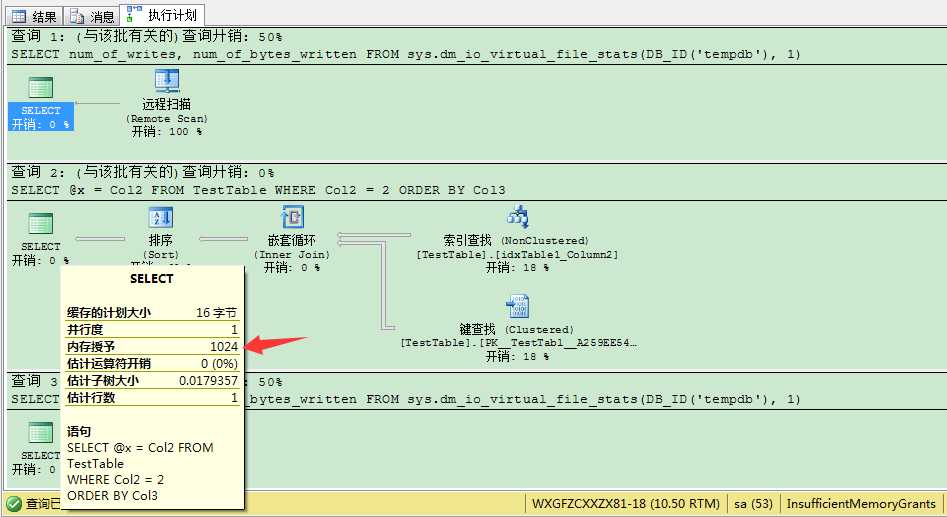Image resolution: width=947 pixels, height=517 pixels.
Task: Click the SELECT operator icon in query 3
Action: click(40, 433)
